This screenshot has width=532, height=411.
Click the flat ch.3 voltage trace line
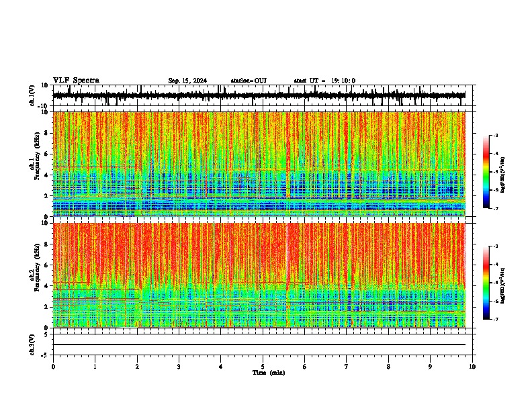pyautogui.click(x=259, y=345)
